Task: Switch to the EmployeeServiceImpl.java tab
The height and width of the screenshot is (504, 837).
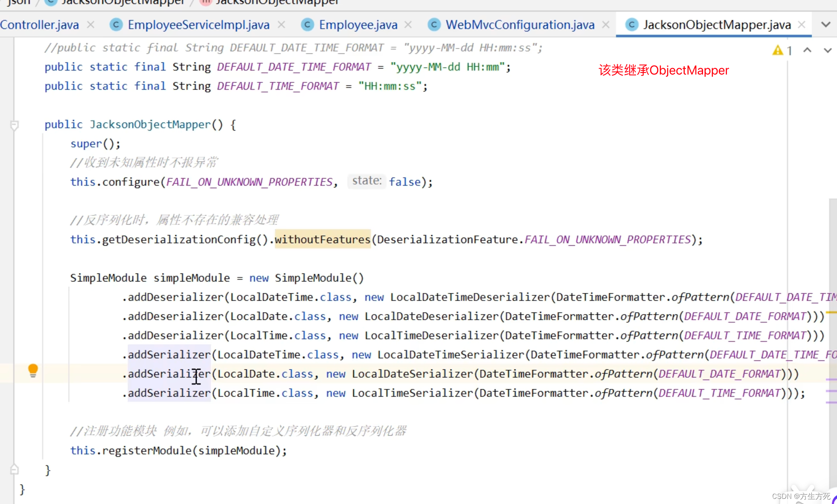Action: (198, 25)
